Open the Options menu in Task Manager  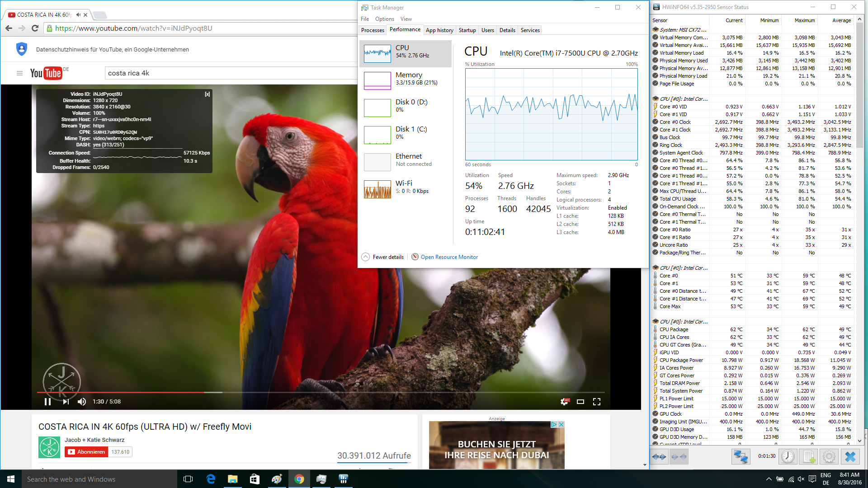384,19
